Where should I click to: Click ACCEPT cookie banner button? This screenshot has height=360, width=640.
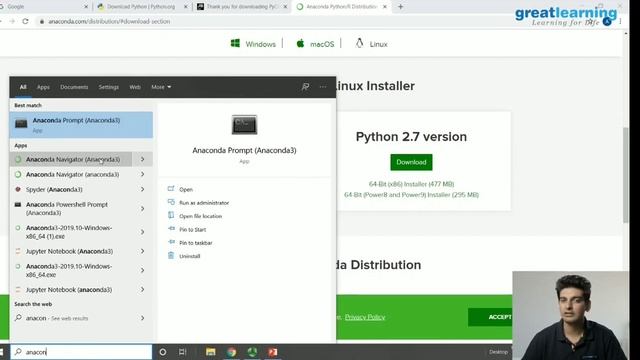(490, 317)
